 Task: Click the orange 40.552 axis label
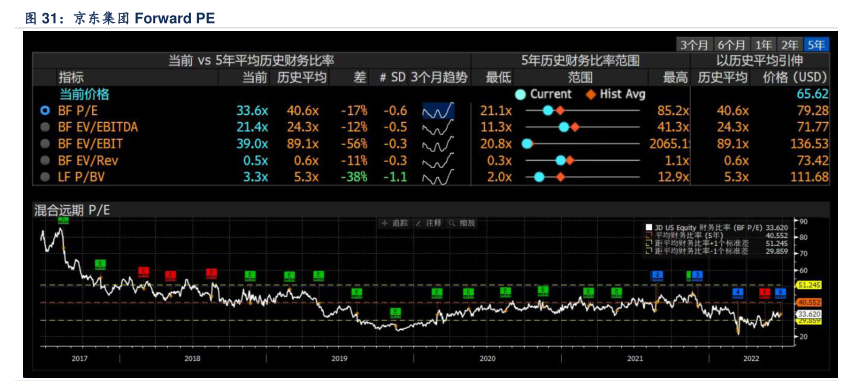click(808, 303)
